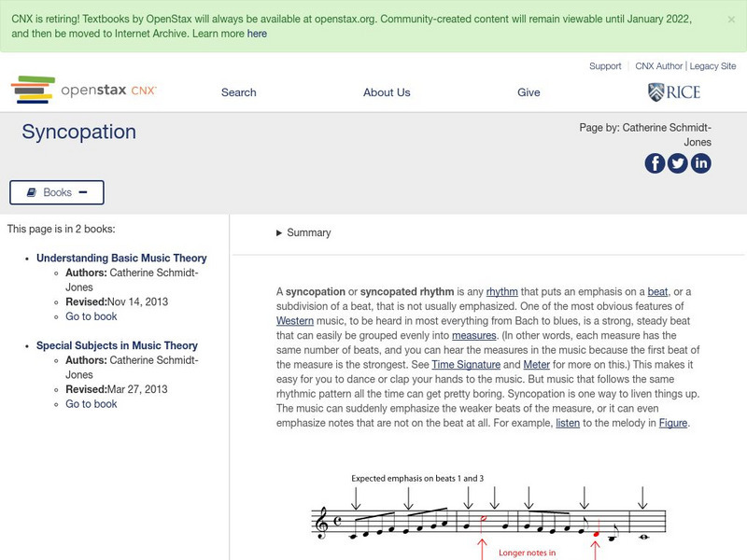Click the Facebook share icon
The image size is (747, 560).
[x=655, y=163]
